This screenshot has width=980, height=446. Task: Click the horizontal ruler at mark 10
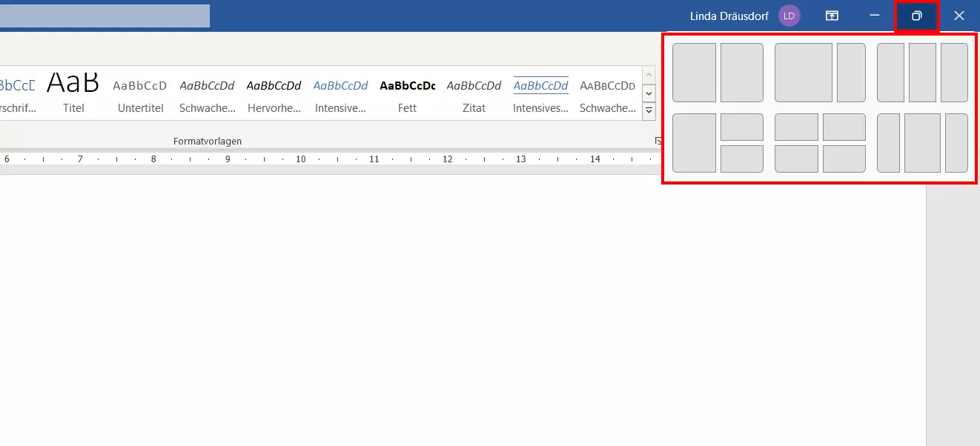[300, 159]
